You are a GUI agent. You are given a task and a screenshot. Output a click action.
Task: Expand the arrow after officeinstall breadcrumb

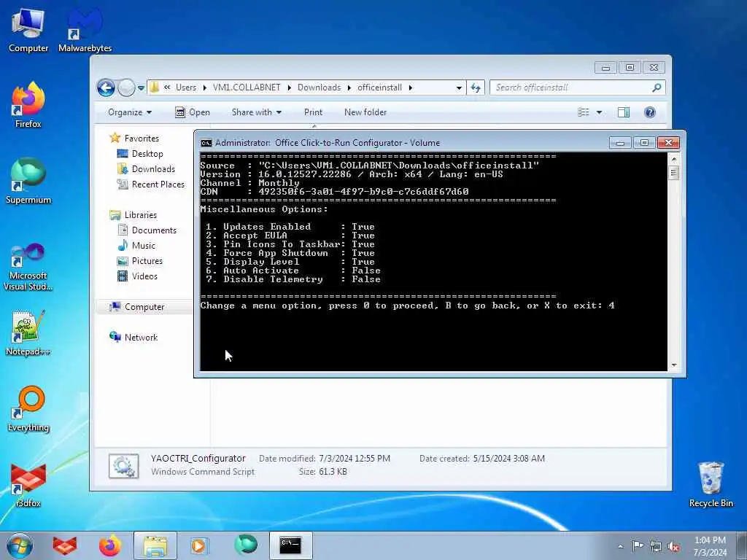pos(410,87)
